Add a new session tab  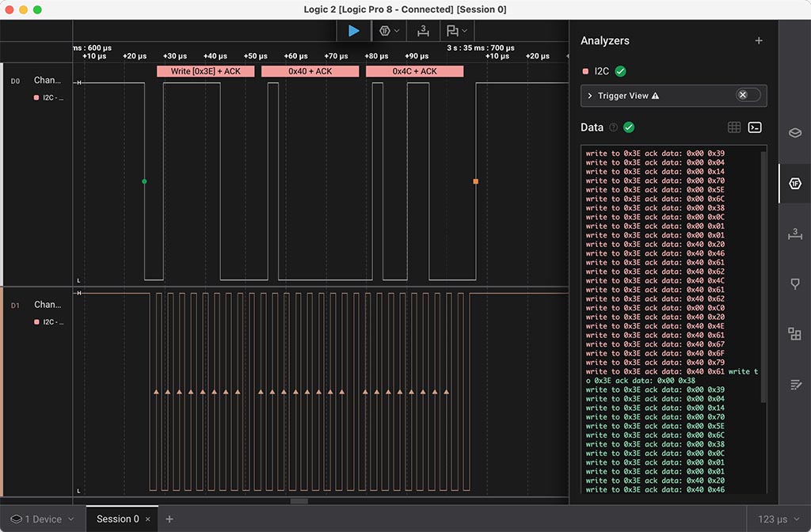169,519
